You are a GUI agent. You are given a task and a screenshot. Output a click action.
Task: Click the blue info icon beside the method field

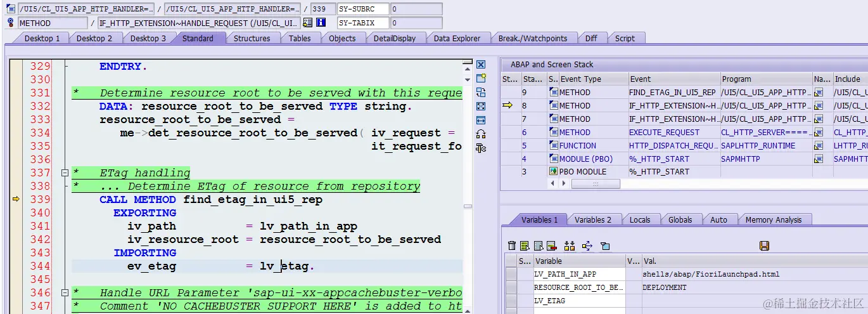(x=321, y=23)
